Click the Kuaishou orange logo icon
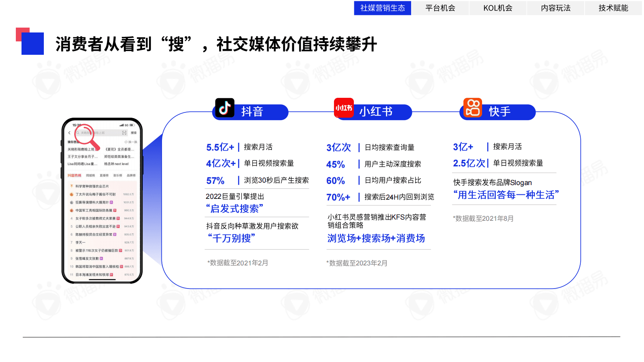Viewport: 644px width, 362px height. pos(473,108)
